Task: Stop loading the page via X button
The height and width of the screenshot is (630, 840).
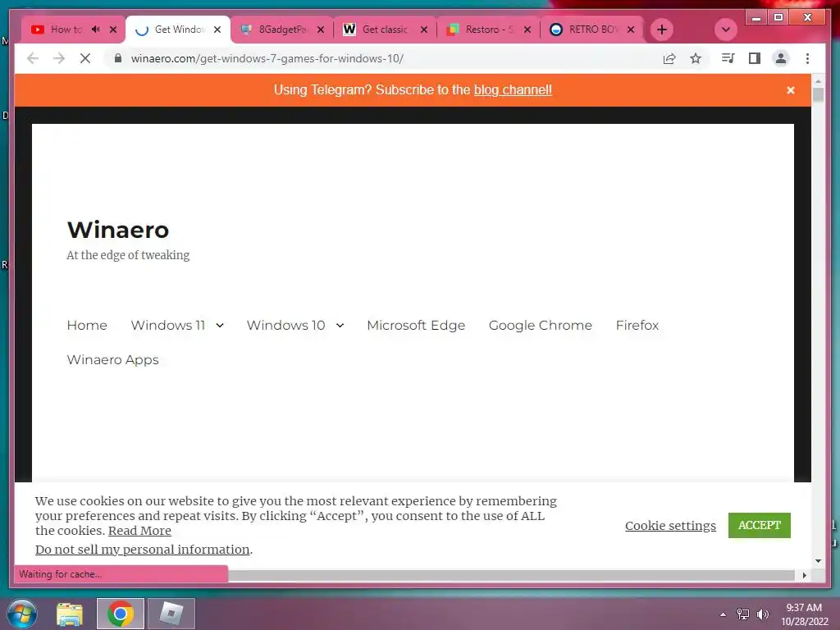Action: click(85, 58)
